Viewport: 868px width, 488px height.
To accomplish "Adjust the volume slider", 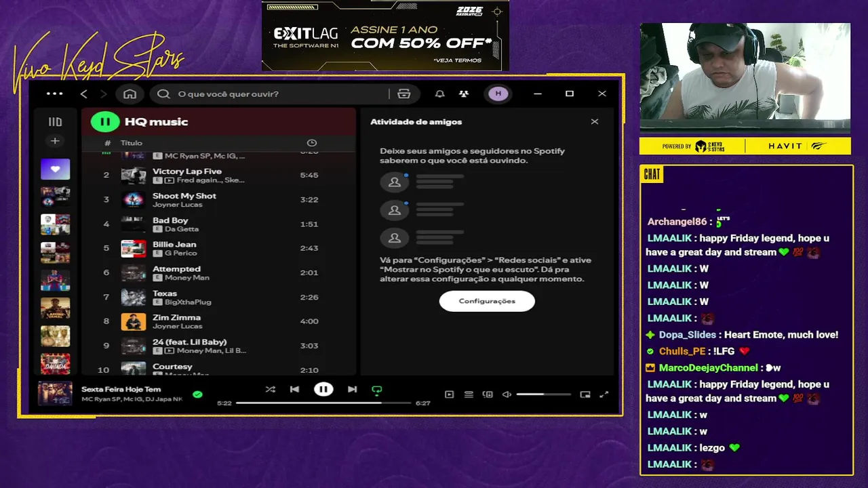I will [x=543, y=394].
